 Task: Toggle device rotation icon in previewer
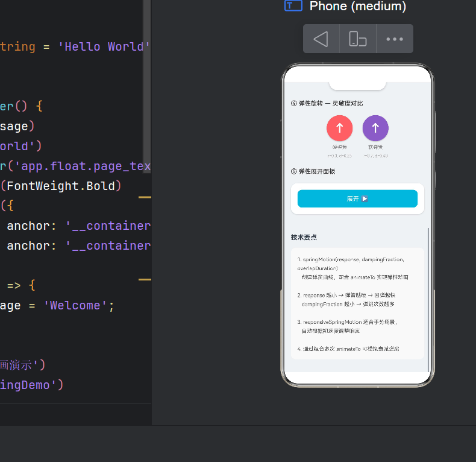coord(358,39)
